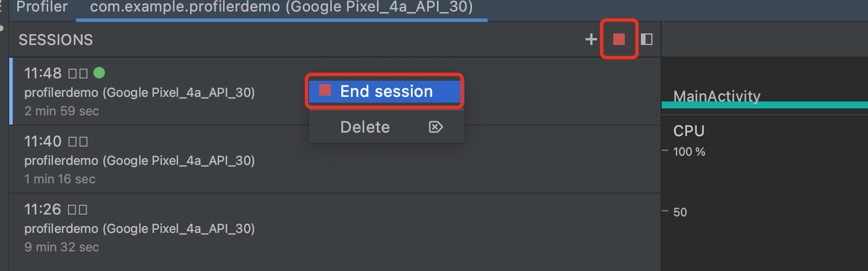Open the 11:40 session lasting 1 min 16 sec
868x271 pixels.
pos(335,159)
